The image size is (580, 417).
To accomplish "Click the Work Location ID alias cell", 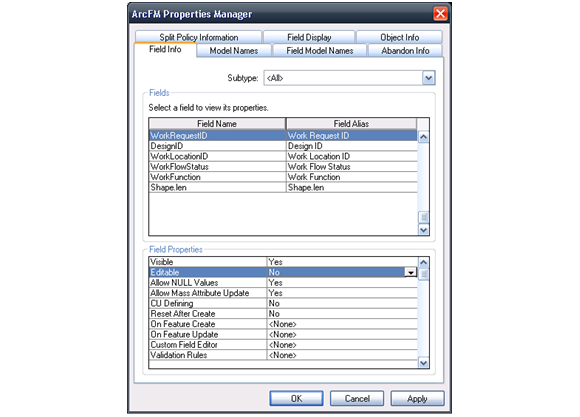I will click(352, 156).
